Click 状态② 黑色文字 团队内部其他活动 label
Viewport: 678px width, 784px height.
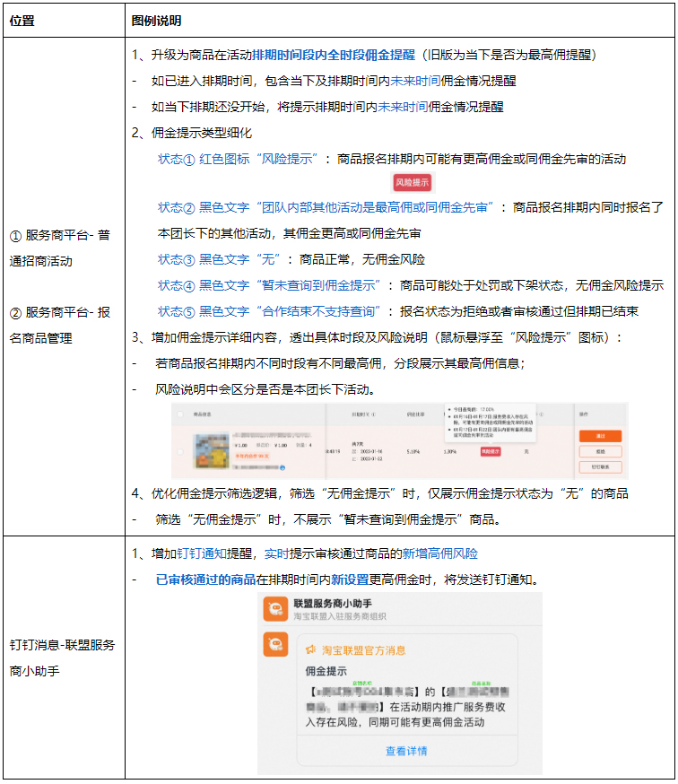326,207
